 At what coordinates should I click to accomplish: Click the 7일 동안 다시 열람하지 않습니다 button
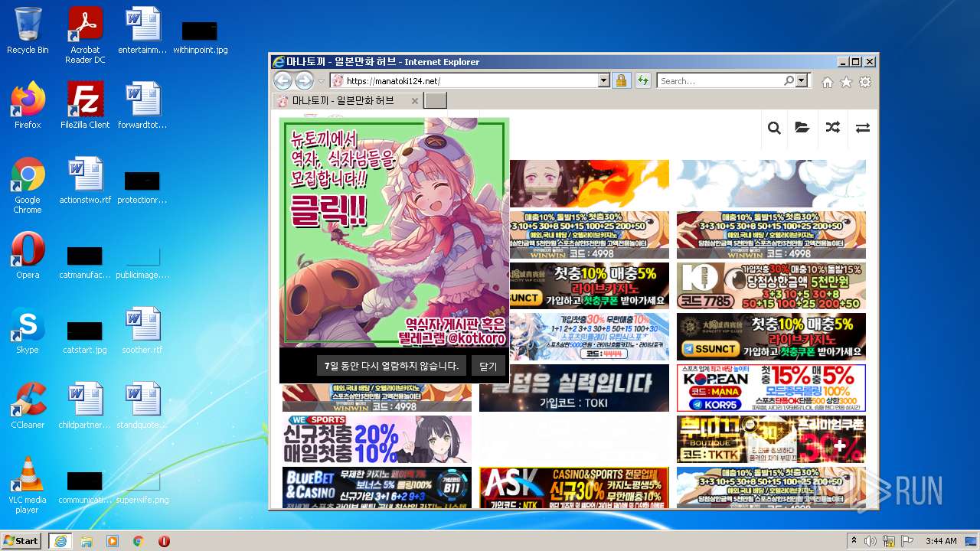391,366
